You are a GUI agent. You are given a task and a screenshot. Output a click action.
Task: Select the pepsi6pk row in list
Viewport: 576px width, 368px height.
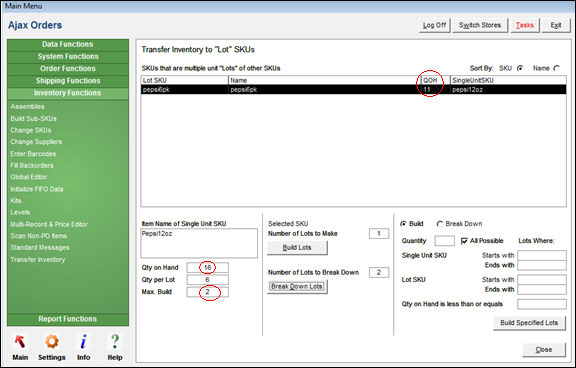coord(353,90)
